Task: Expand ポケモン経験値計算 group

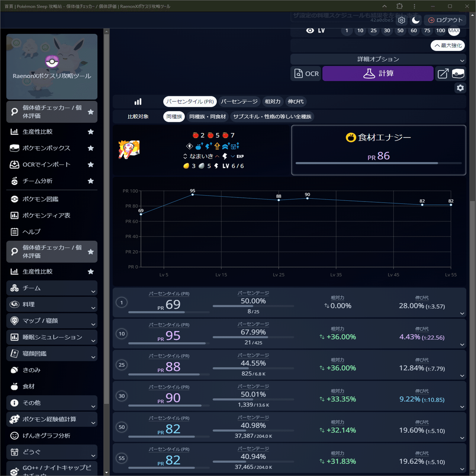Action: (x=52, y=419)
